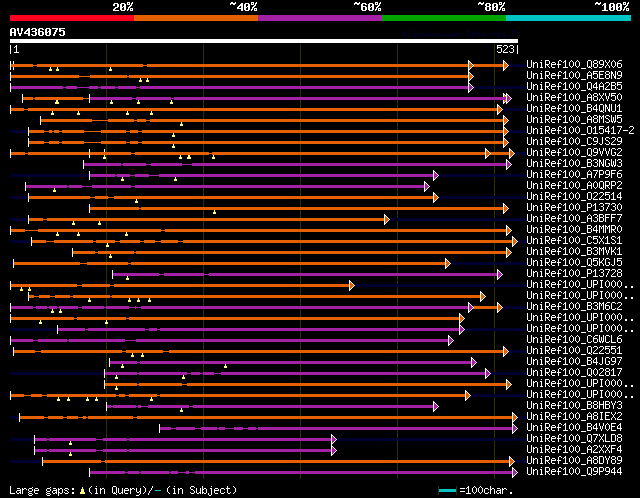Click the UniRef100_C6WCL6 label
The height and width of the screenshot is (498, 640).
574,340
